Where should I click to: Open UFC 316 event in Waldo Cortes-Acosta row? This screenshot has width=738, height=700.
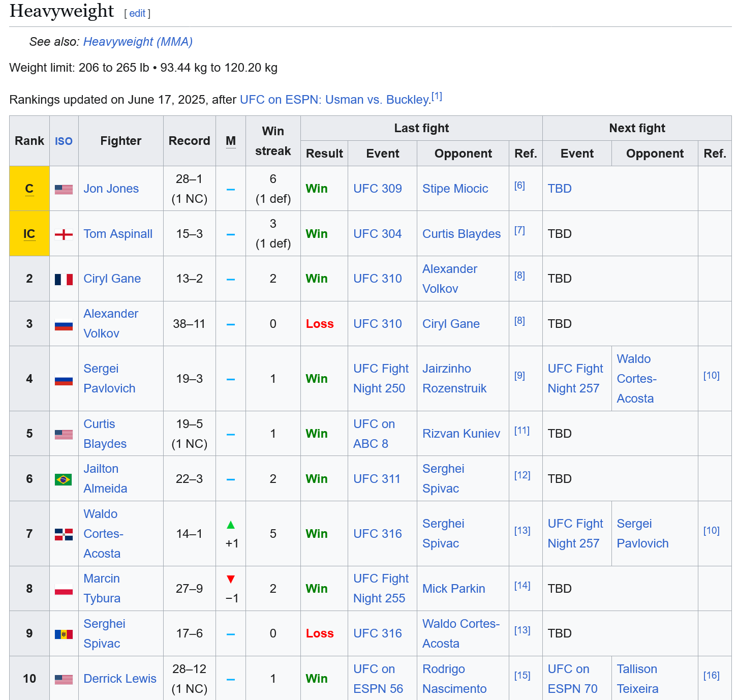pos(378,534)
